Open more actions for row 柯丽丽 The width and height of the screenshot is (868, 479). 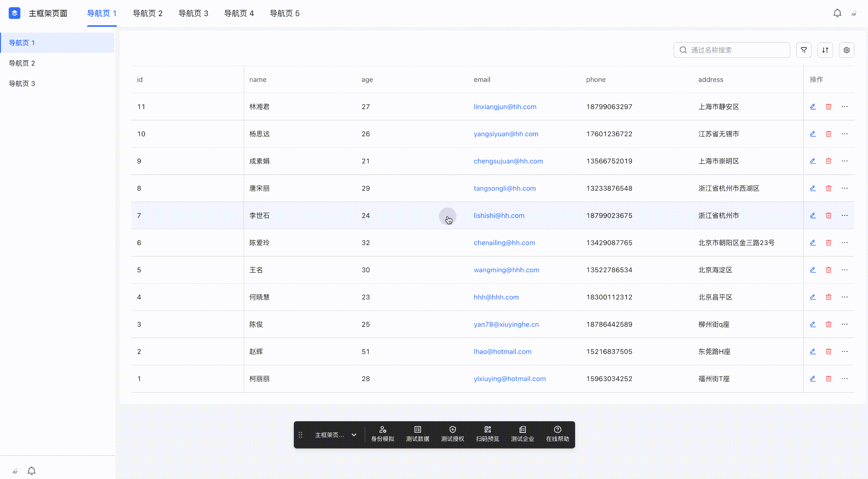845,379
